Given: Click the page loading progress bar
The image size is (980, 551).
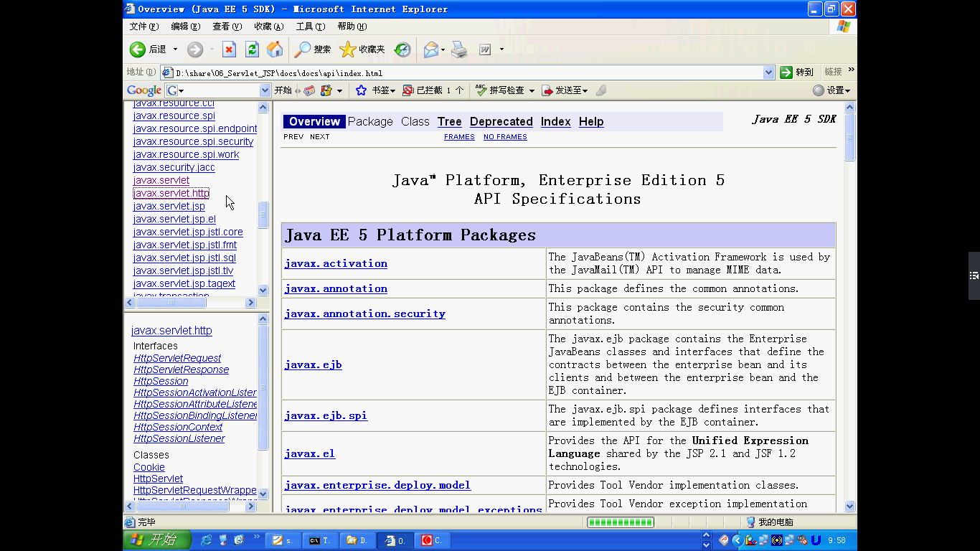Looking at the screenshot, I should point(621,522).
